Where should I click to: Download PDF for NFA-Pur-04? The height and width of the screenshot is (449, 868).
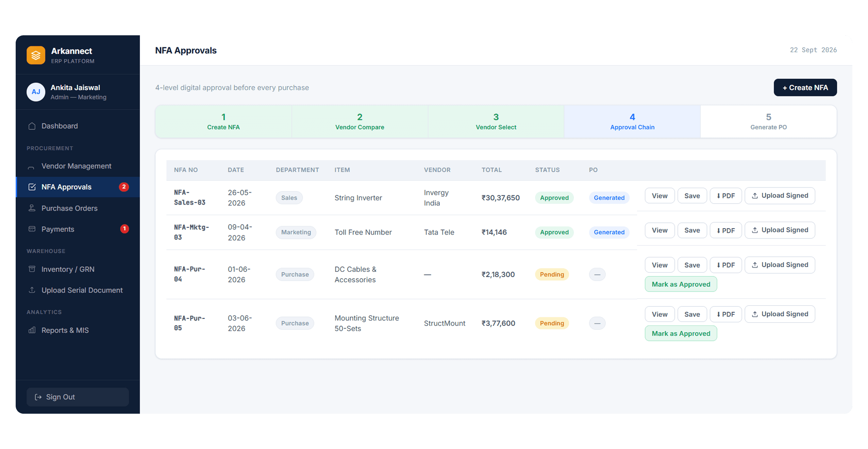click(x=726, y=265)
